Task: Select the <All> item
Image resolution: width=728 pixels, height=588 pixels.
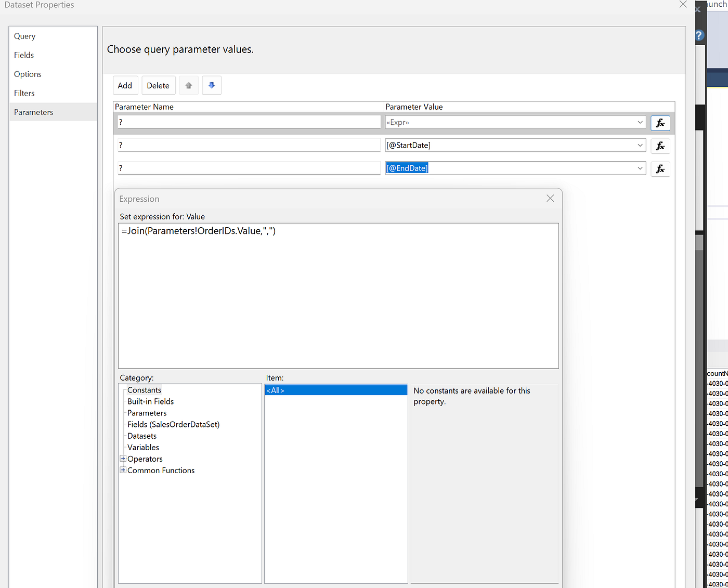Action: click(336, 390)
